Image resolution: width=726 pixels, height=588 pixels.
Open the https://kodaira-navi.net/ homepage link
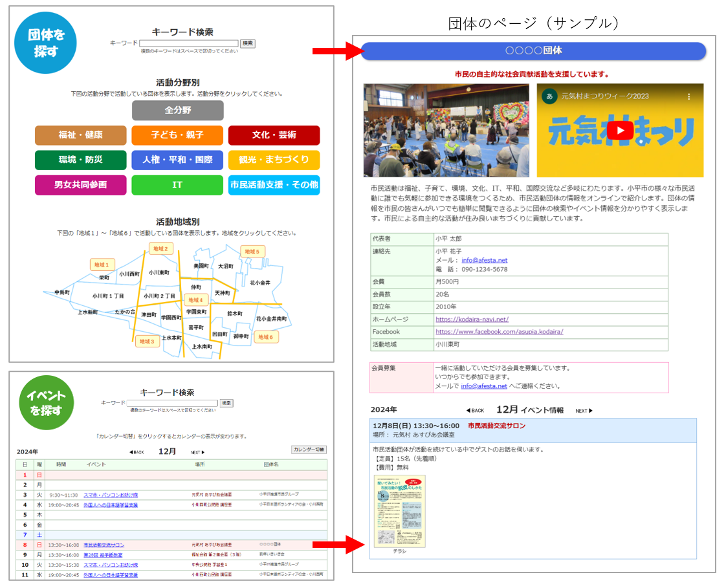click(x=472, y=319)
